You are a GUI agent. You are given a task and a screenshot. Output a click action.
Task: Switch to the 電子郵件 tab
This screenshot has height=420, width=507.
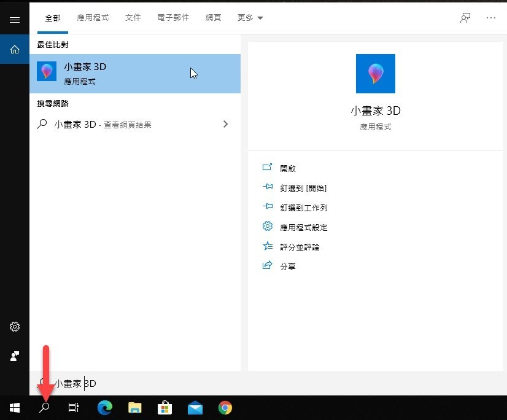[173, 17]
